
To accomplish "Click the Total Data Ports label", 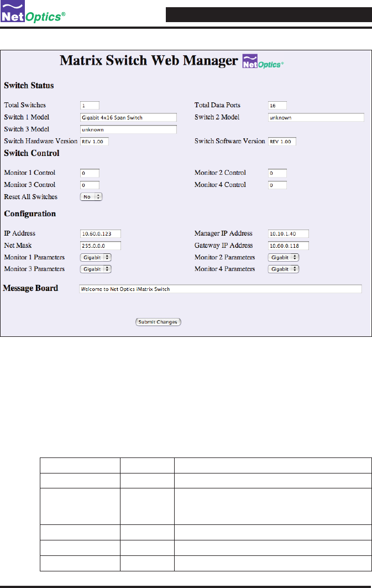I will (217, 105).
